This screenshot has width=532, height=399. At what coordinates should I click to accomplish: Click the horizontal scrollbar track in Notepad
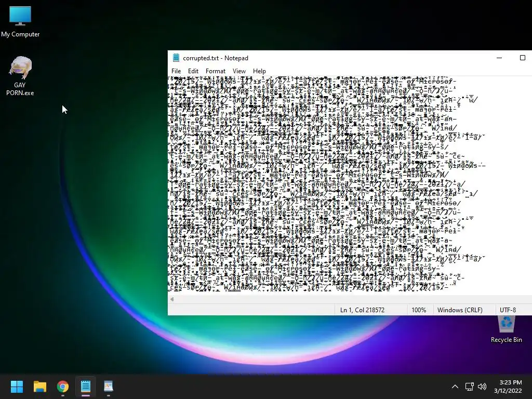pos(353,299)
